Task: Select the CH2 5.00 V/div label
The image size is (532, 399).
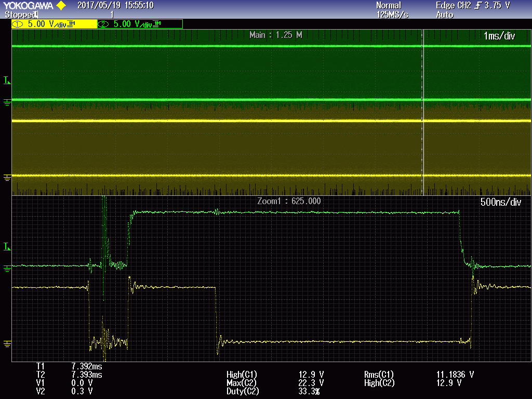Action: coord(140,24)
